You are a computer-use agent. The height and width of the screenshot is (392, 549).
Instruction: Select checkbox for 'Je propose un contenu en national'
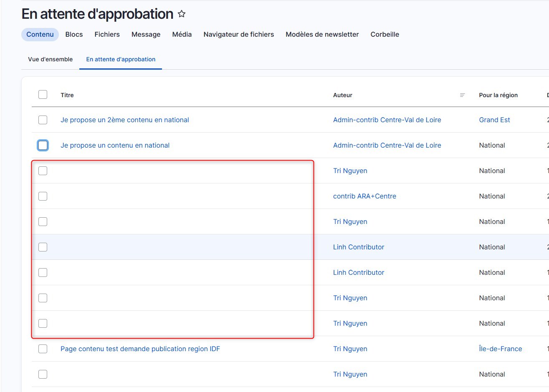coord(43,146)
